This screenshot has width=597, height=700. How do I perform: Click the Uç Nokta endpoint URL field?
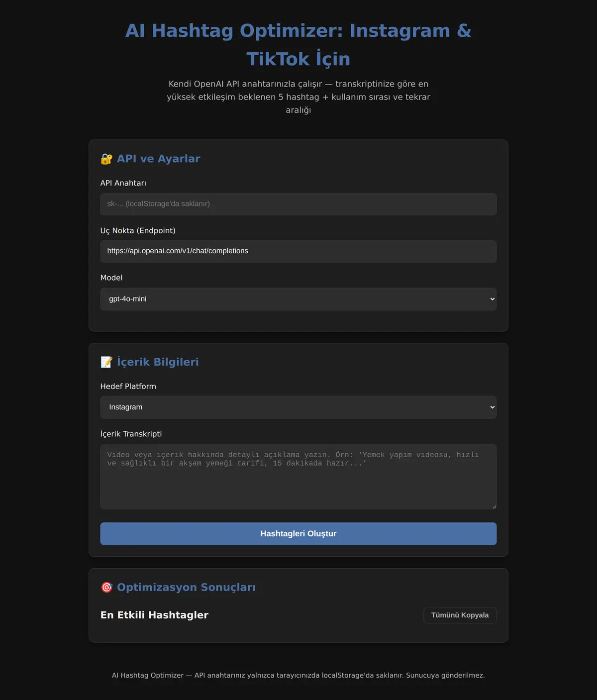(298, 251)
